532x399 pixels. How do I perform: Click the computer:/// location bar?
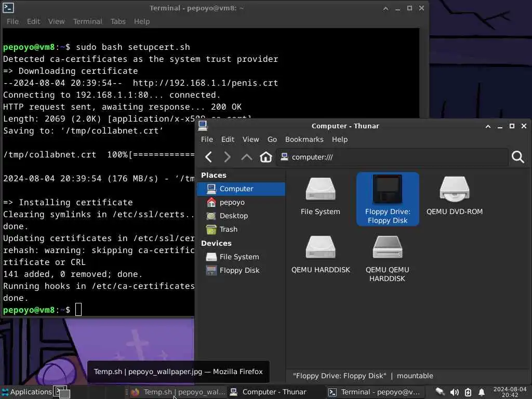[x=392, y=157]
